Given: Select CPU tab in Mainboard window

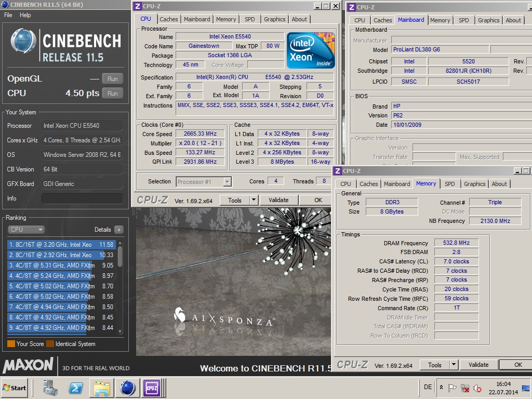Looking at the screenshot, I should [x=360, y=20].
